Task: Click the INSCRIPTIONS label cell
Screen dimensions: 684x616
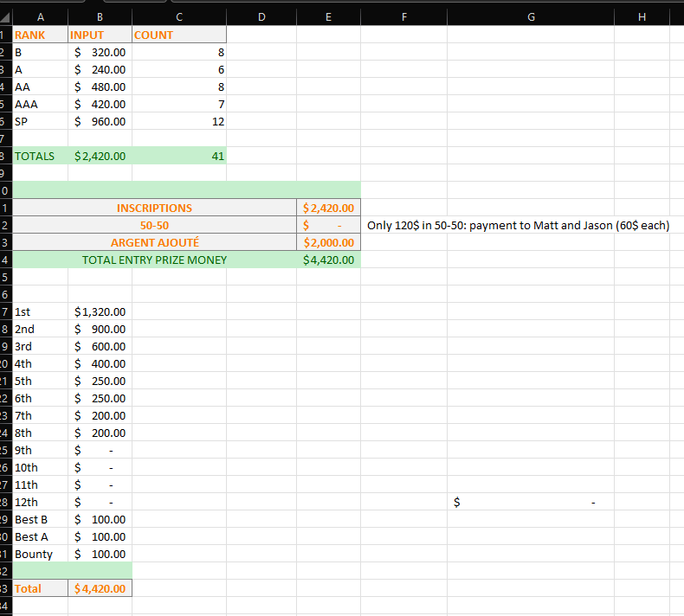Action: click(x=154, y=209)
